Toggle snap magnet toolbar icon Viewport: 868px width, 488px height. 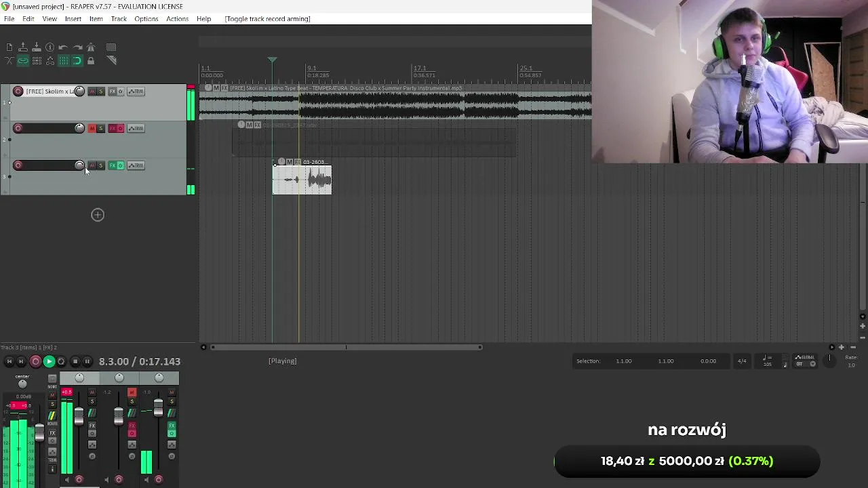pos(77,60)
